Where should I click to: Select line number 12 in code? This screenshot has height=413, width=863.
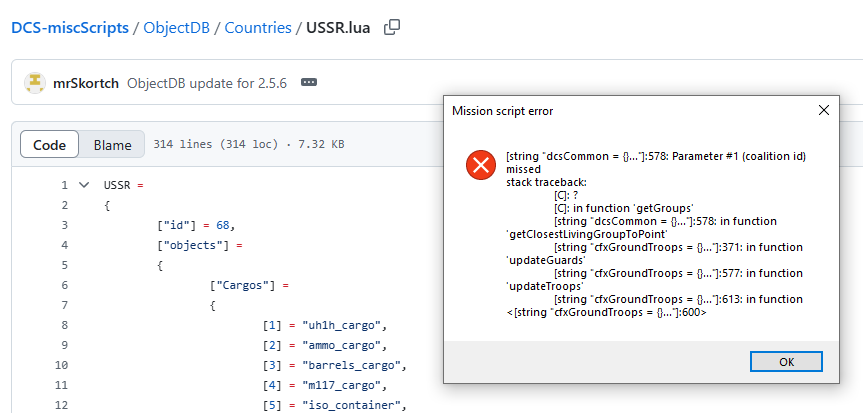click(x=62, y=406)
